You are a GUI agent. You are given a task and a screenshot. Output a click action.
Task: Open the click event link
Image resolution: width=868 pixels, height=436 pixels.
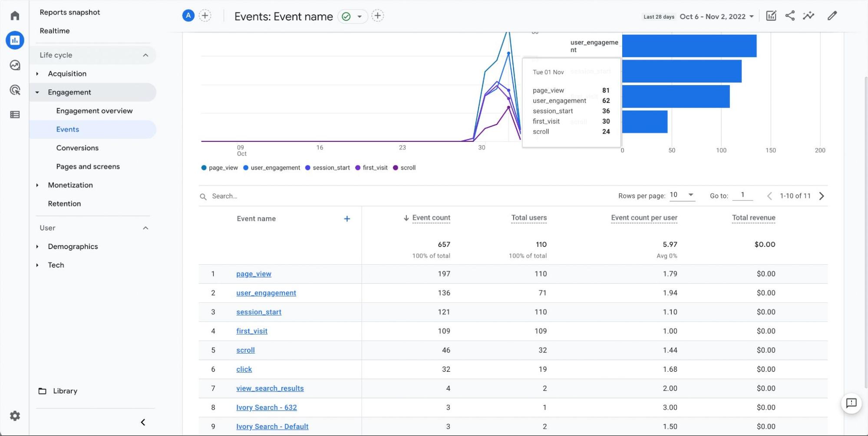[x=244, y=369]
